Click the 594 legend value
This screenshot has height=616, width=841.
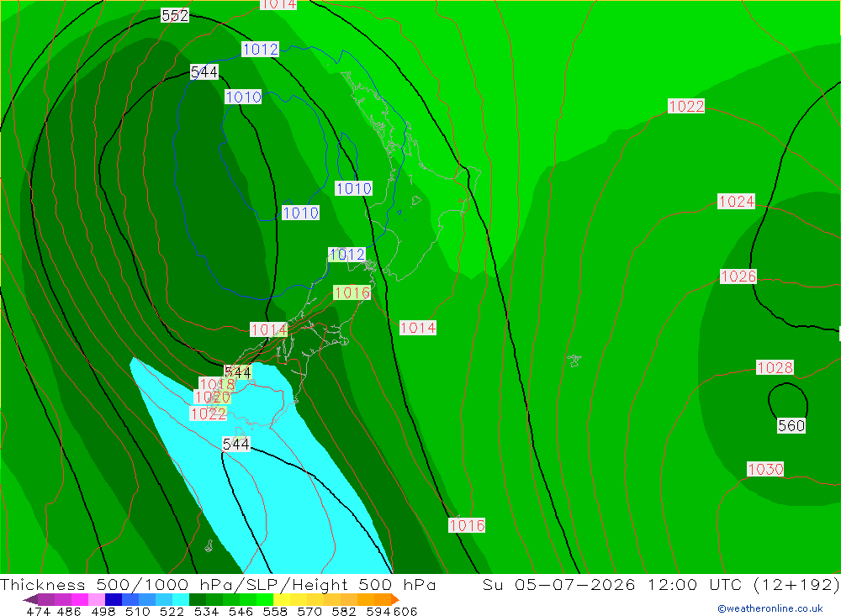pyautogui.click(x=378, y=611)
